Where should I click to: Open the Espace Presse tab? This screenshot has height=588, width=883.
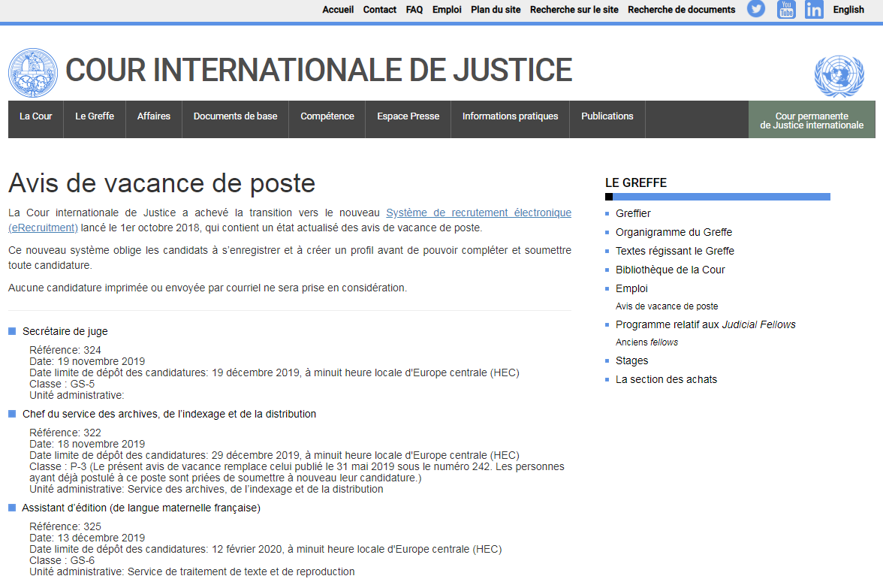[x=408, y=119]
